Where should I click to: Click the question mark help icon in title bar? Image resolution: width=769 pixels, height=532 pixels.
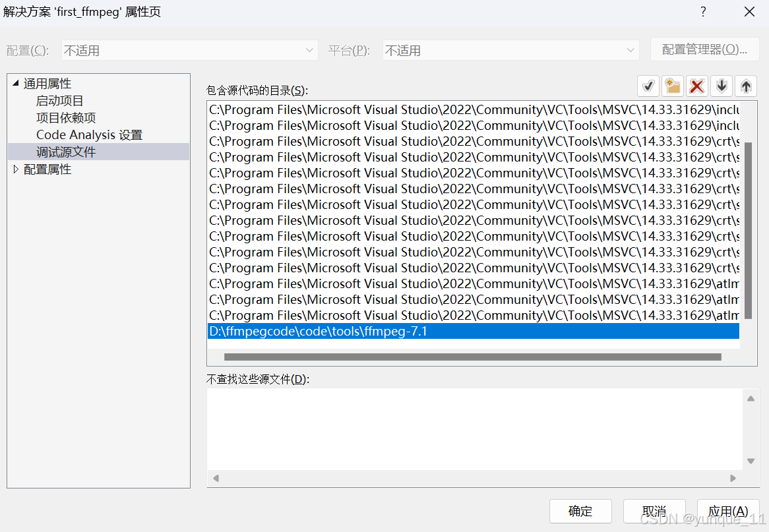[702, 11]
